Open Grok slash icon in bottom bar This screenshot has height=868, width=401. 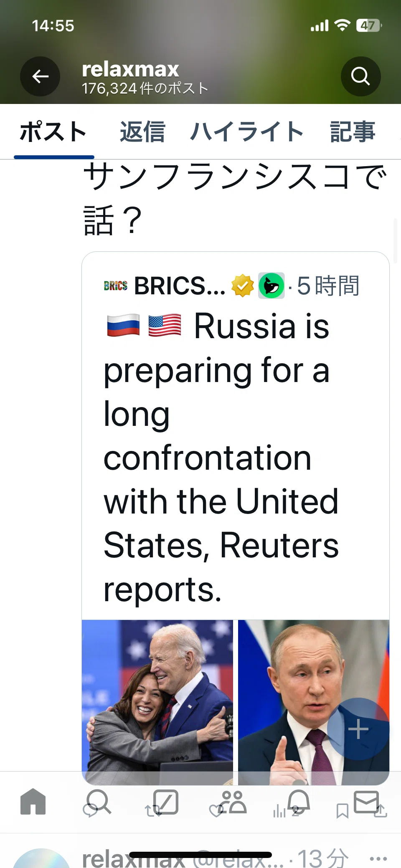166,802
